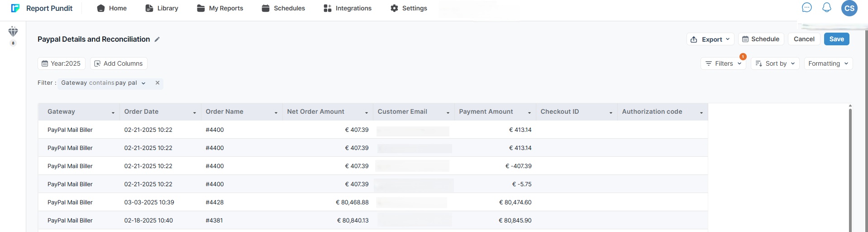Cancel the report edits

click(x=804, y=39)
